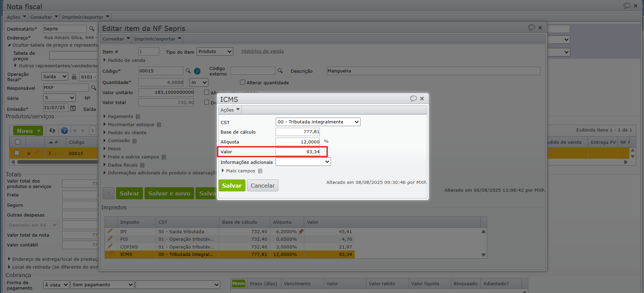Click note icon beside Mais campos
644x293 pixels.
coord(260,171)
